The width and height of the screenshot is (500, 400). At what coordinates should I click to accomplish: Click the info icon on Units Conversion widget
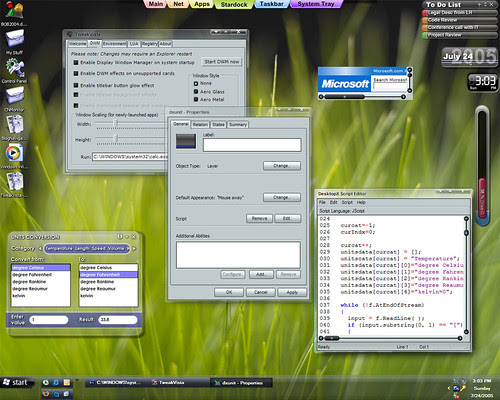120,237
